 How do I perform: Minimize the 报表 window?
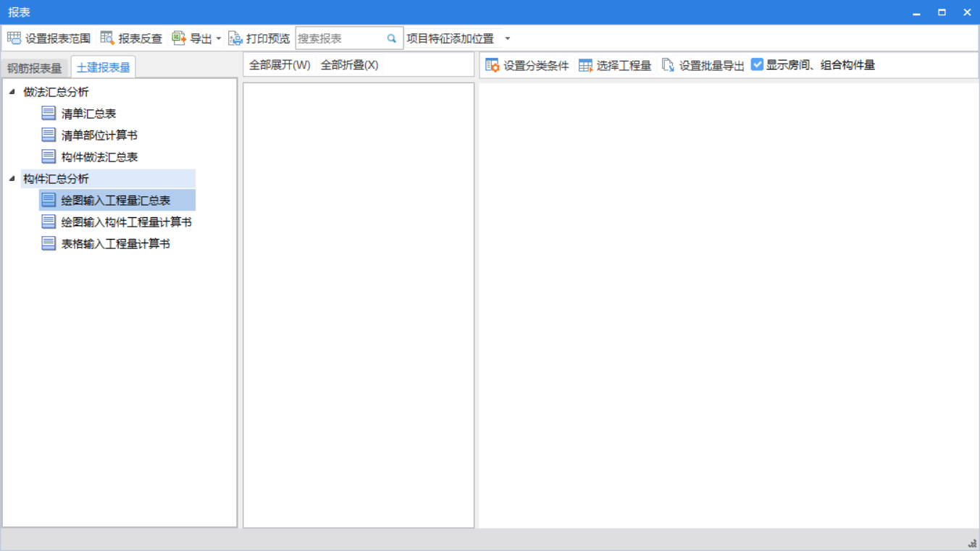click(x=916, y=13)
